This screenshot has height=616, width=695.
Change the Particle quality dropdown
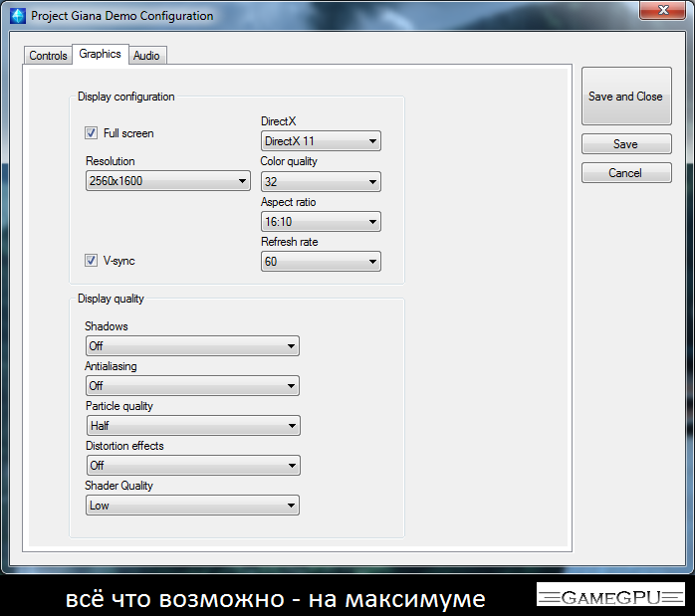193,426
